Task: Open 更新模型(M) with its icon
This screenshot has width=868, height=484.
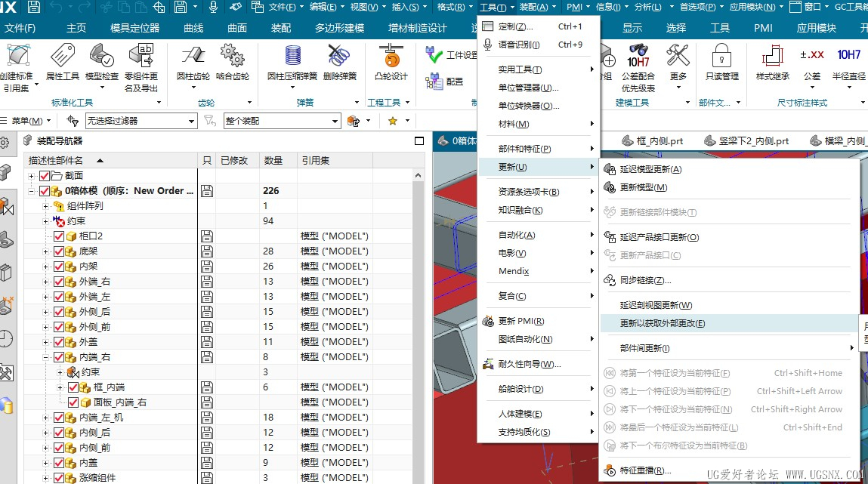Action: point(643,187)
